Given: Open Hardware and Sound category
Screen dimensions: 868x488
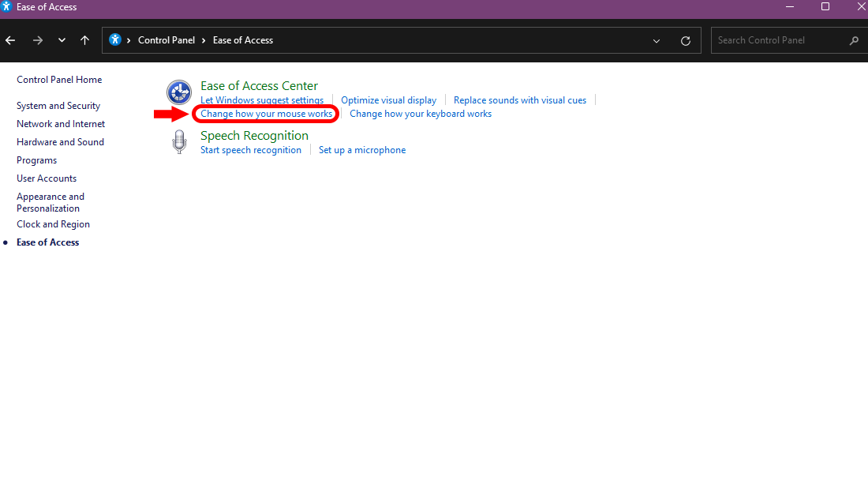Looking at the screenshot, I should point(60,142).
